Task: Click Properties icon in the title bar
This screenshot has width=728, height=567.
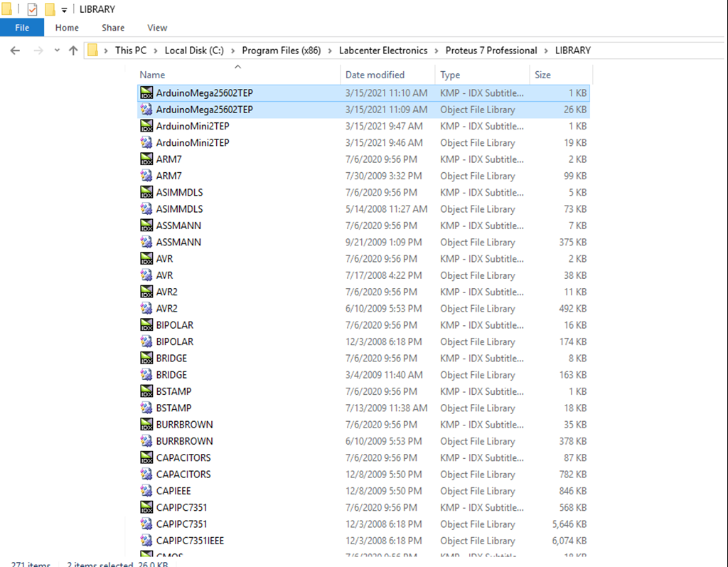Action: [32, 9]
